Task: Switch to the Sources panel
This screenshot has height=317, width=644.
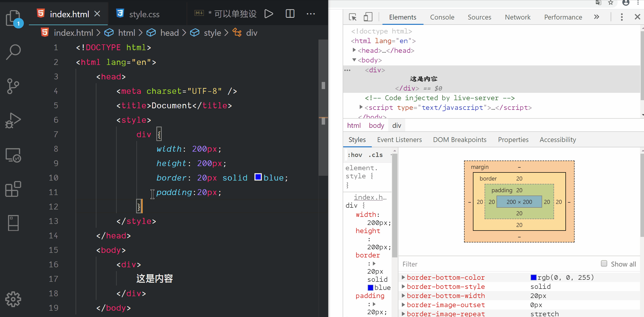Action: 480,17
